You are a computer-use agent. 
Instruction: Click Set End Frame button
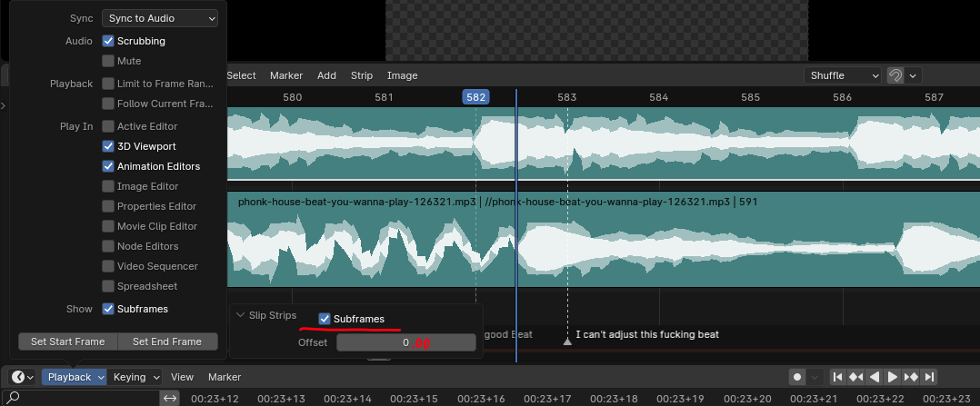click(167, 342)
